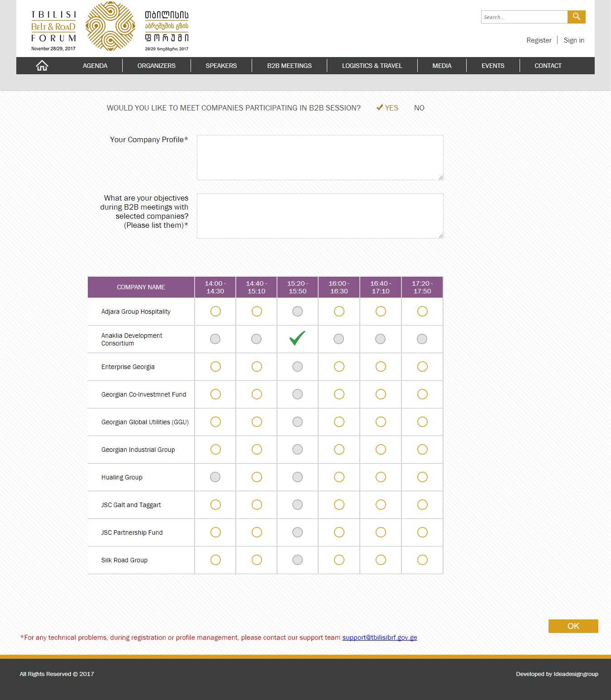Click the COMPANY NAME column header
611x700 pixels.
(x=141, y=287)
